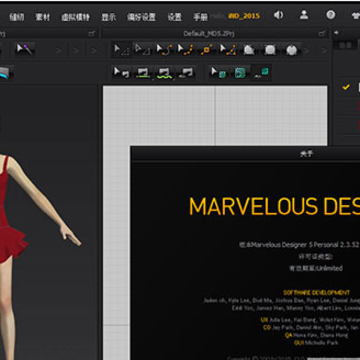Open the 手册 menu

pyautogui.click(x=200, y=17)
